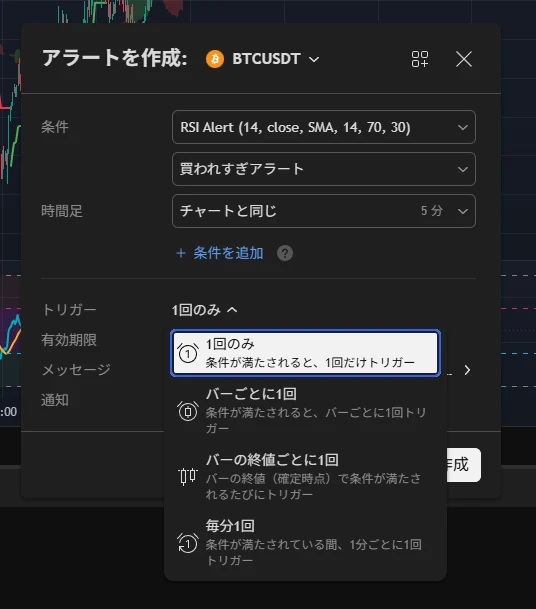Click the add-layout grid icon in header
This screenshot has width=536, height=609.
[x=419, y=59]
